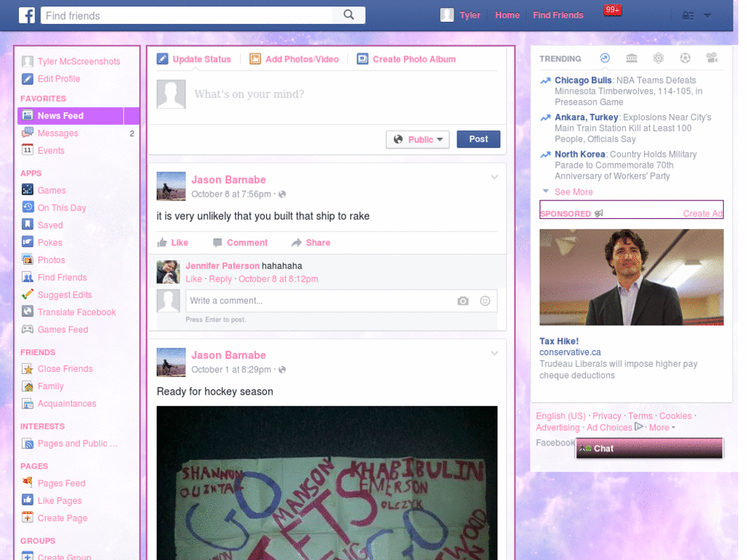Viewport: 747px width, 560px height.
Task: Open options chevron on October 8 post
Action: pyautogui.click(x=495, y=177)
